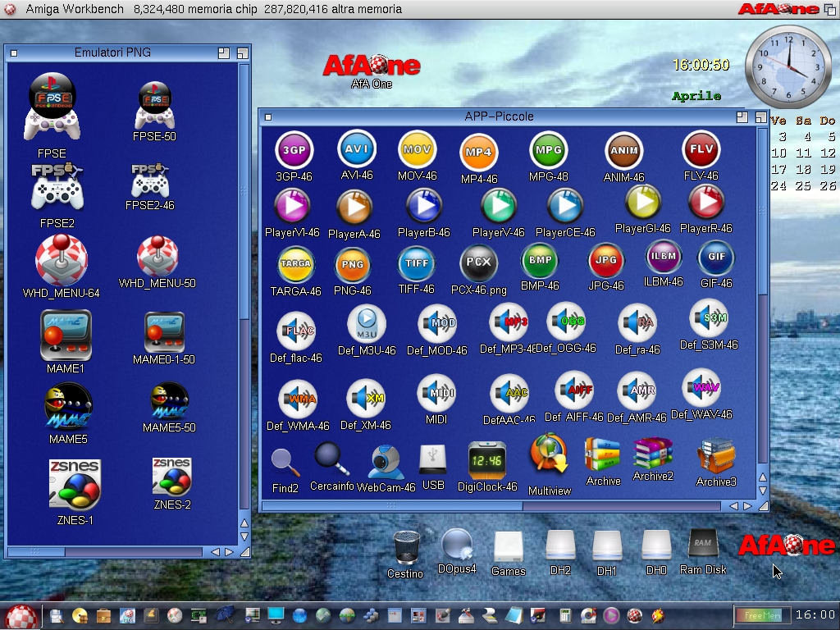Image resolution: width=840 pixels, height=630 pixels.
Task: Select the Def_MP3-46 speaker icon
Action: click(x=508, y=323)
